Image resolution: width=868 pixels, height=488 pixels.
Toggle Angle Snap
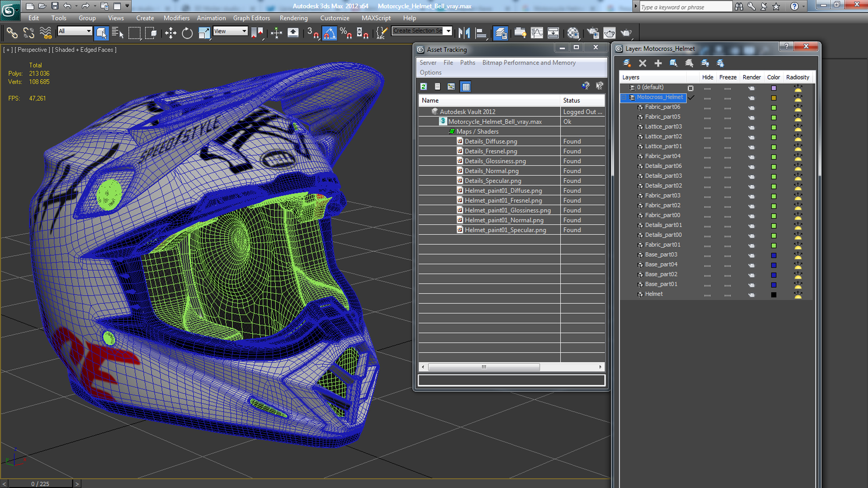click(x=330, y=33)
